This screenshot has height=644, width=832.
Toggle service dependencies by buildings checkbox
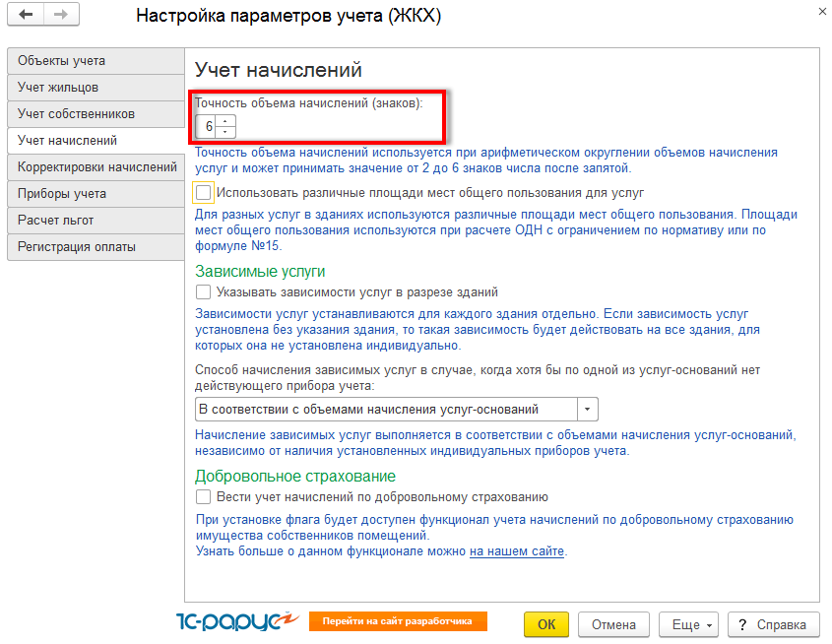point(204,292)
